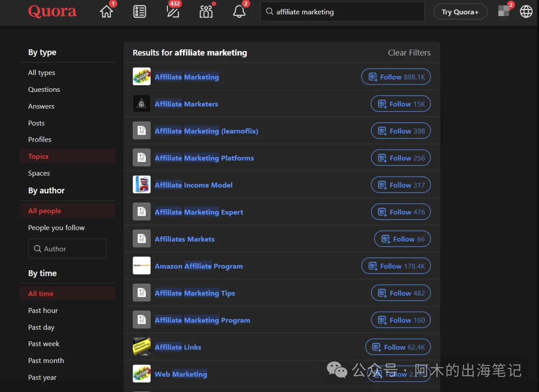Open the profile avatar menu
This screenshot has height=392, width=539.
504,11
